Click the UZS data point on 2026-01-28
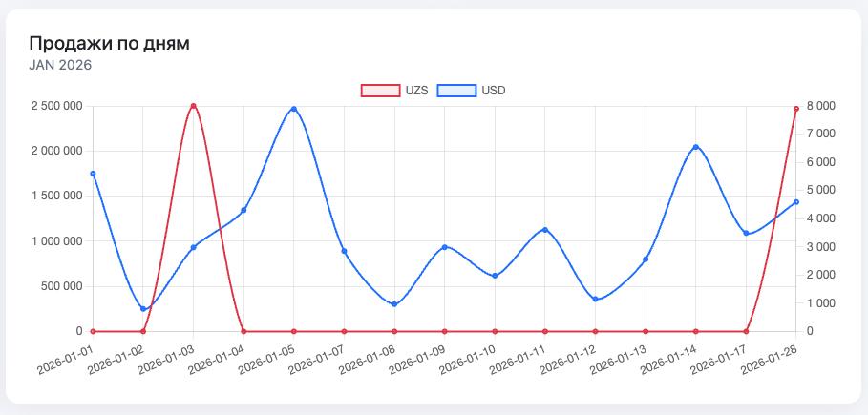 coord(795,109)
